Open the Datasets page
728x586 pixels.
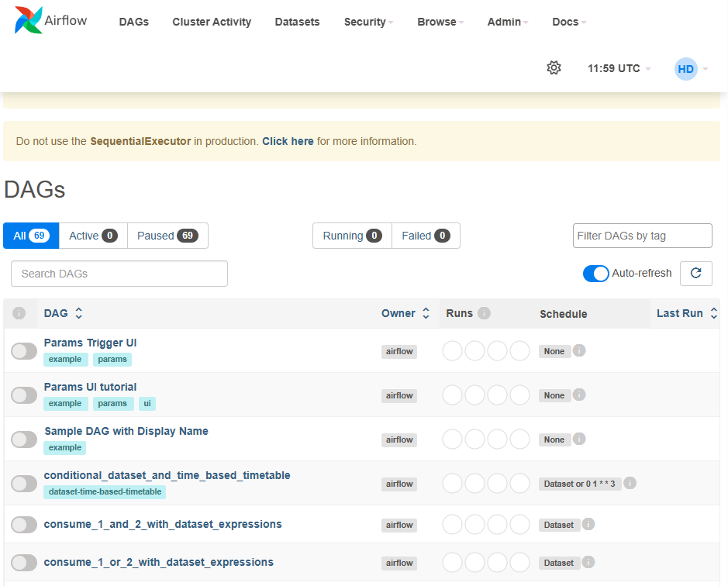297,22
